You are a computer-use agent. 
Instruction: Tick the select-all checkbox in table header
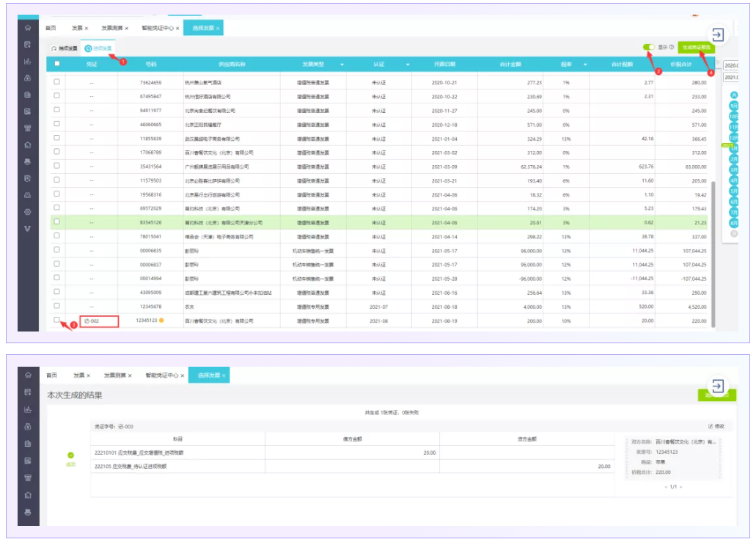click(57, 64)
